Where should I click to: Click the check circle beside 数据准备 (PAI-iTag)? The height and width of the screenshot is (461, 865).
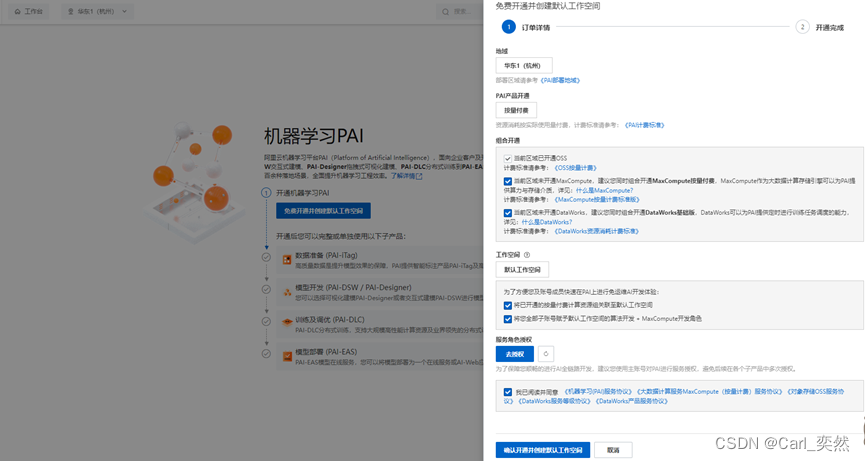coord(266,257)
